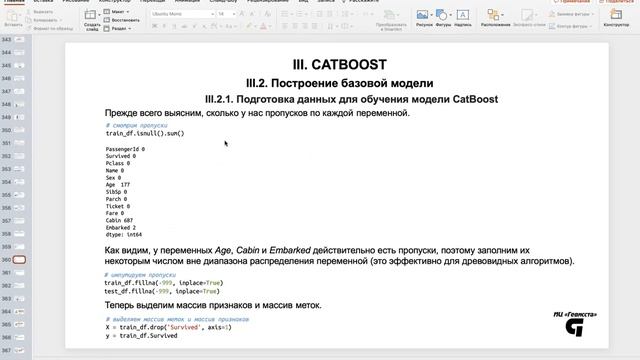Toggle strikethrough formatting
640x360 pixels.
pos(184,26)
